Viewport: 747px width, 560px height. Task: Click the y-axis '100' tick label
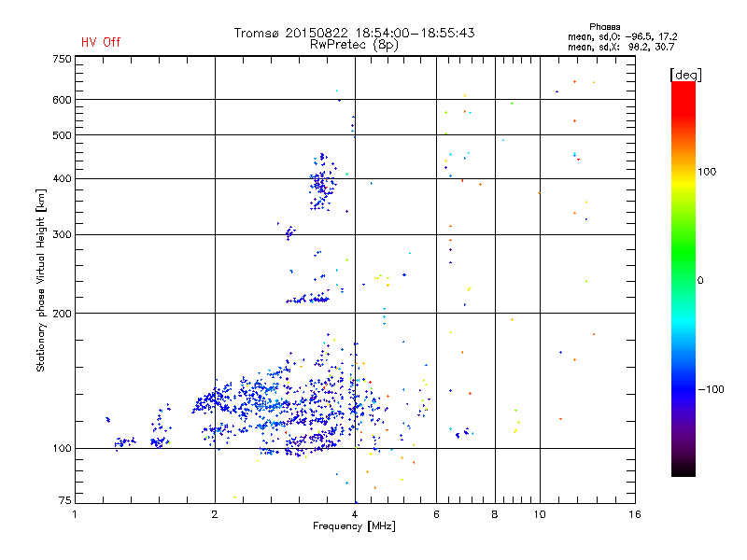(x=62, y=449)
